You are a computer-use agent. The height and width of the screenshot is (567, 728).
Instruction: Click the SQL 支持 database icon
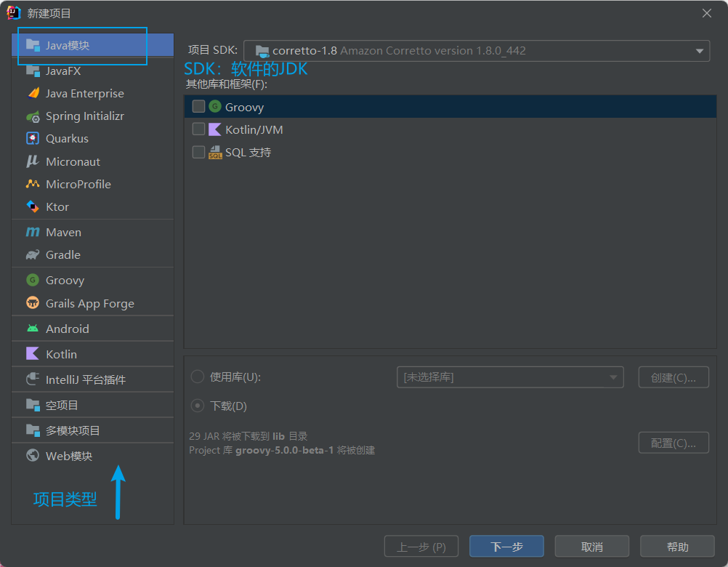[x=215, y=153]
